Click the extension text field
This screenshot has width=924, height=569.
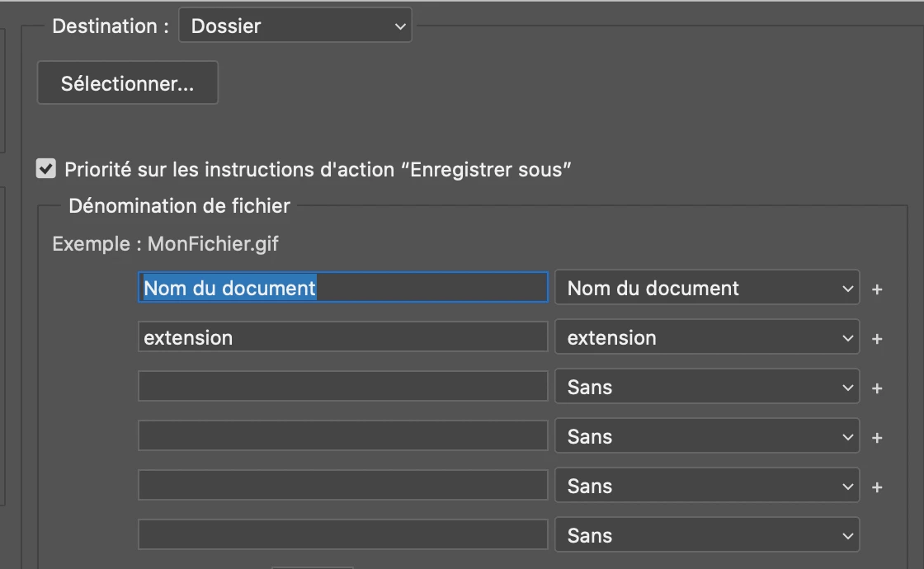click(x=343, y=337)
